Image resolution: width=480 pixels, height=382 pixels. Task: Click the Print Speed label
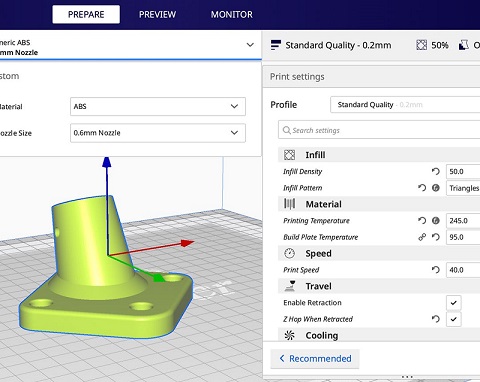(301, 270)
